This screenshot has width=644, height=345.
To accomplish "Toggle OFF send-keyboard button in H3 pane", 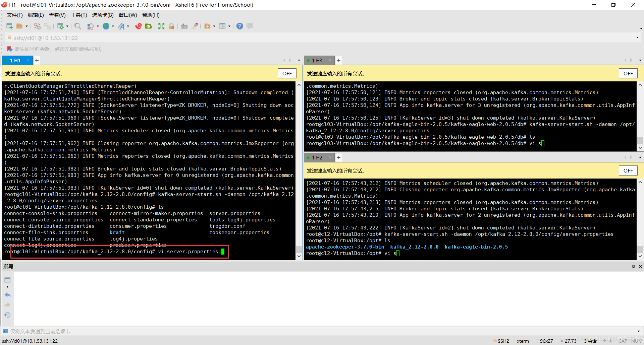I will pyautogui.click(x=628, y=73).
